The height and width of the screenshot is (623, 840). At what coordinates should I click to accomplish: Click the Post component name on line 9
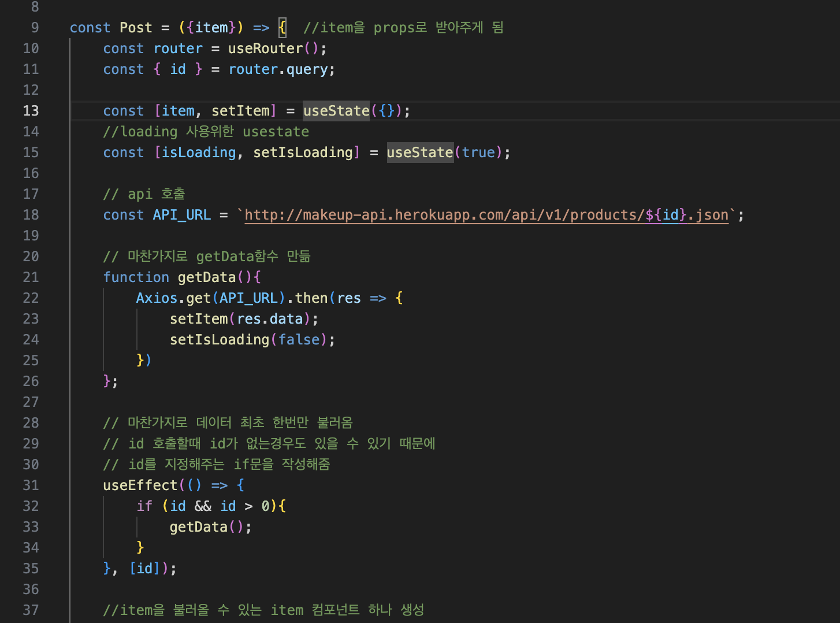click(x=136, y=28)
